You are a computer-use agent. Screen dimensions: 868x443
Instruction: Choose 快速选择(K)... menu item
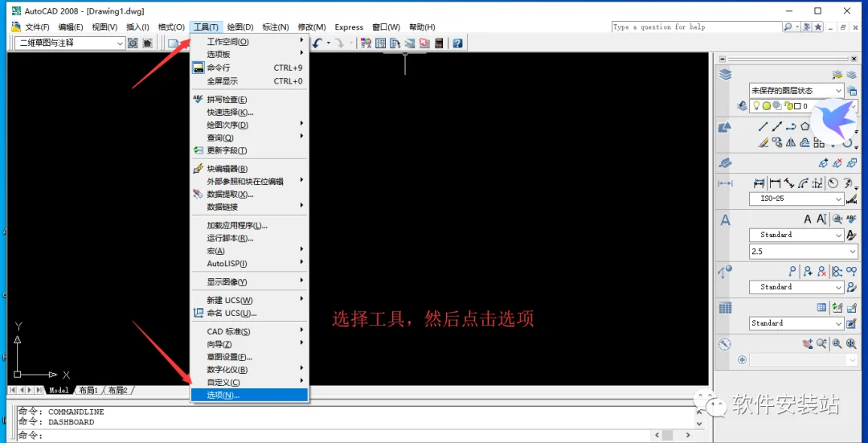click(x=249, y=113)
